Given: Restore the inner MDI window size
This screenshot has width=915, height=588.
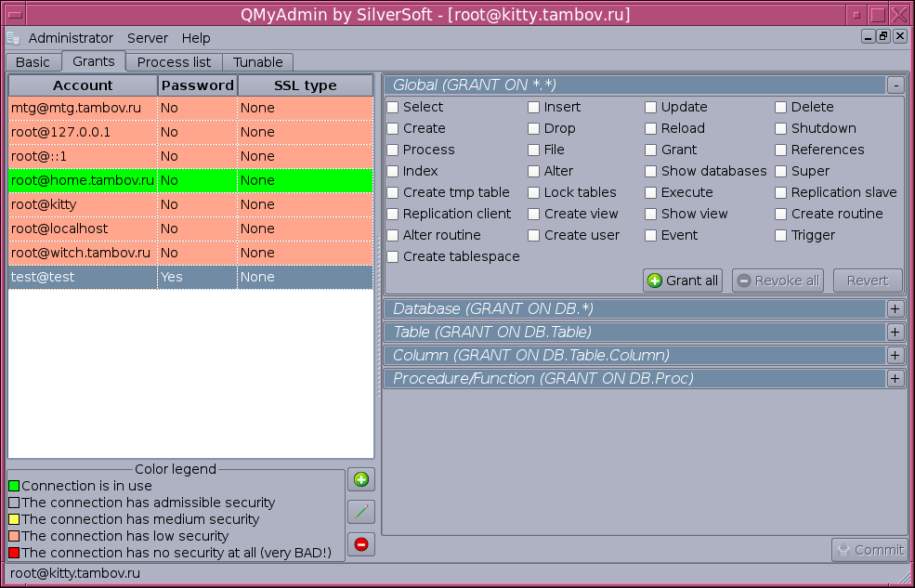Looking at the screenshot, I should point(882,36).
